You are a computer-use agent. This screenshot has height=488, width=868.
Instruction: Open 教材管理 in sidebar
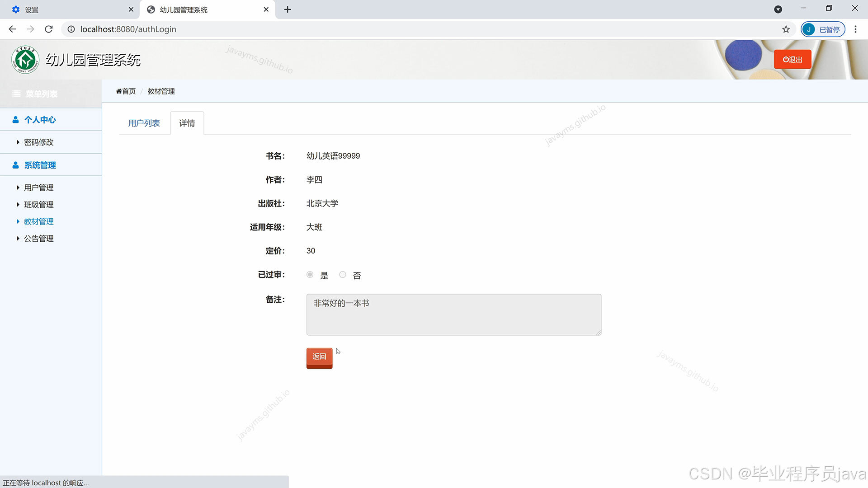(38, 221)
